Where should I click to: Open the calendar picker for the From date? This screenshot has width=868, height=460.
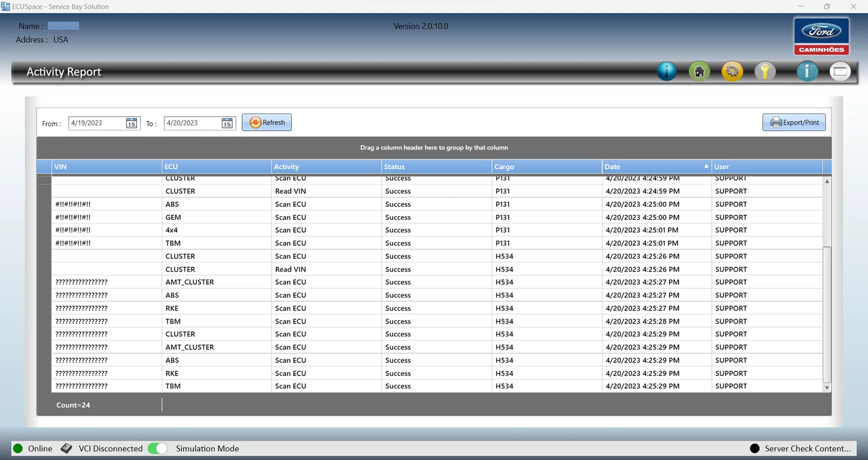pyautogui.click(x=131, y=123)
